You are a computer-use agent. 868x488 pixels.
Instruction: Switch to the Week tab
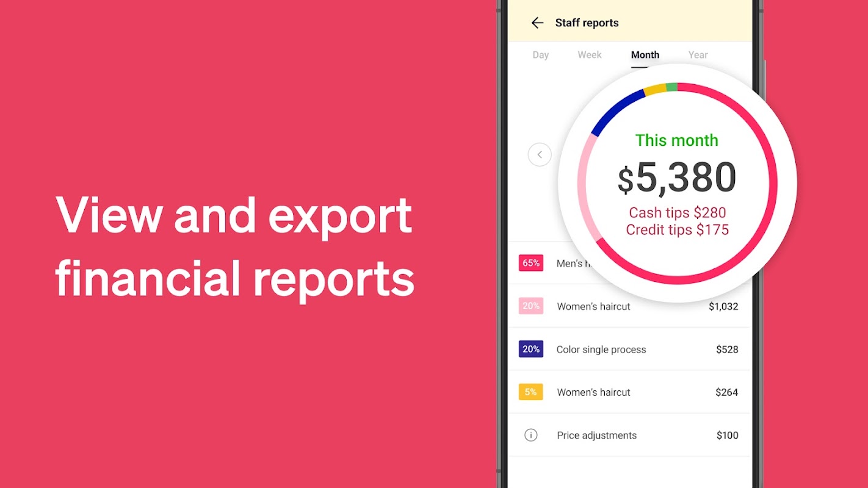tap(590, 55)
